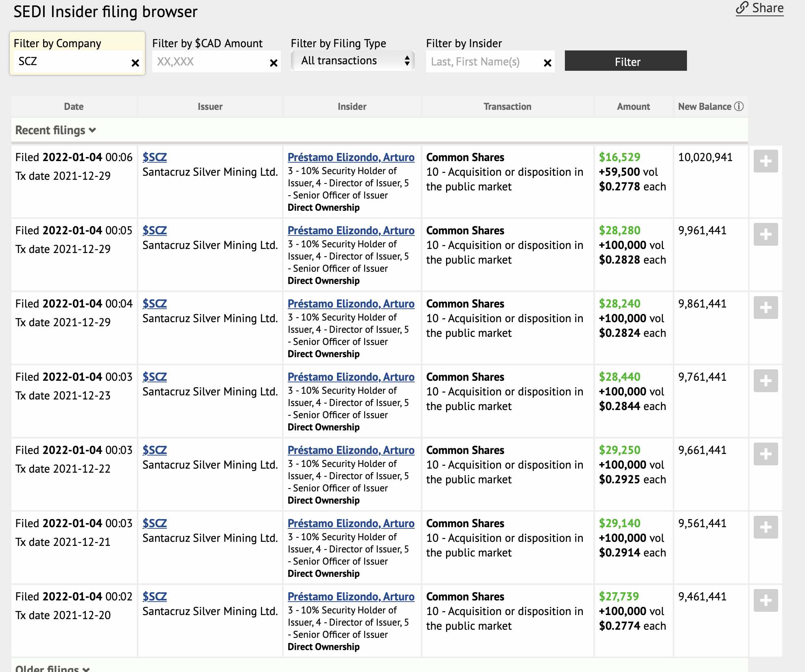Expand the filing with balance 9,961,441
Image resolution: width=805 pixels, height=672 pixels.
coord(765,234)
